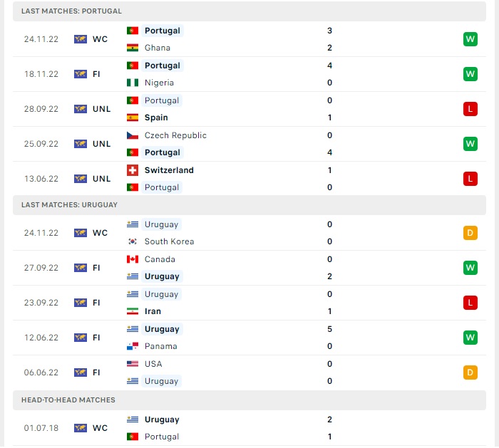This screenshot has height=448, width=499.
Task: Click the draw badge for South Korea match
Action: (x=470, y=233)
